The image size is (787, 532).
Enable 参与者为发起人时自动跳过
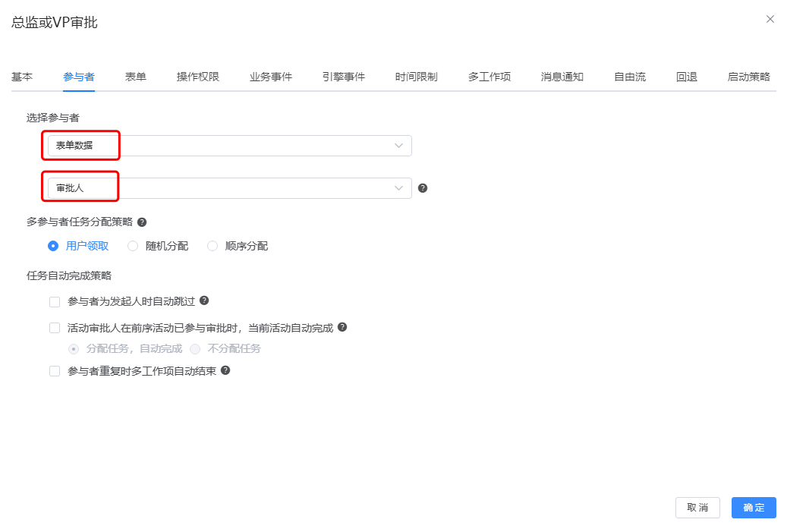click(55, 301)
